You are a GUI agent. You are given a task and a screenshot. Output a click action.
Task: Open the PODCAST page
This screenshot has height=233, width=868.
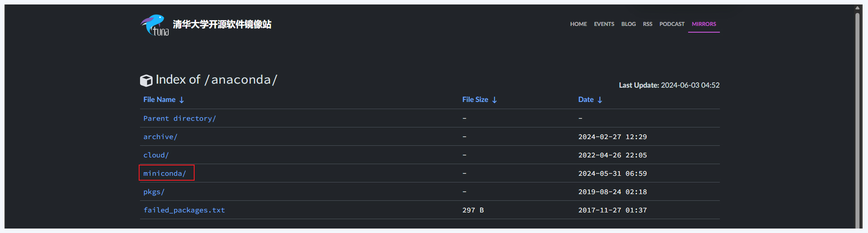[x=672, y=24]
